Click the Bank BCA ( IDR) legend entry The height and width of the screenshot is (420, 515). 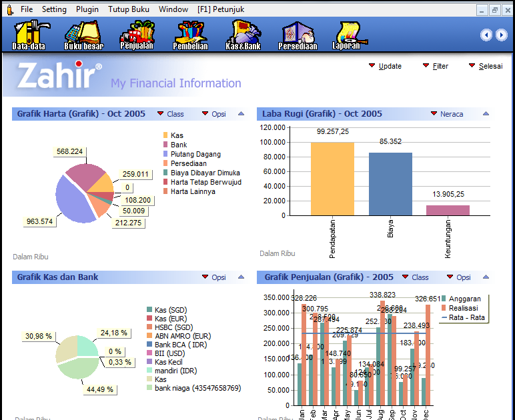point(177,345)
